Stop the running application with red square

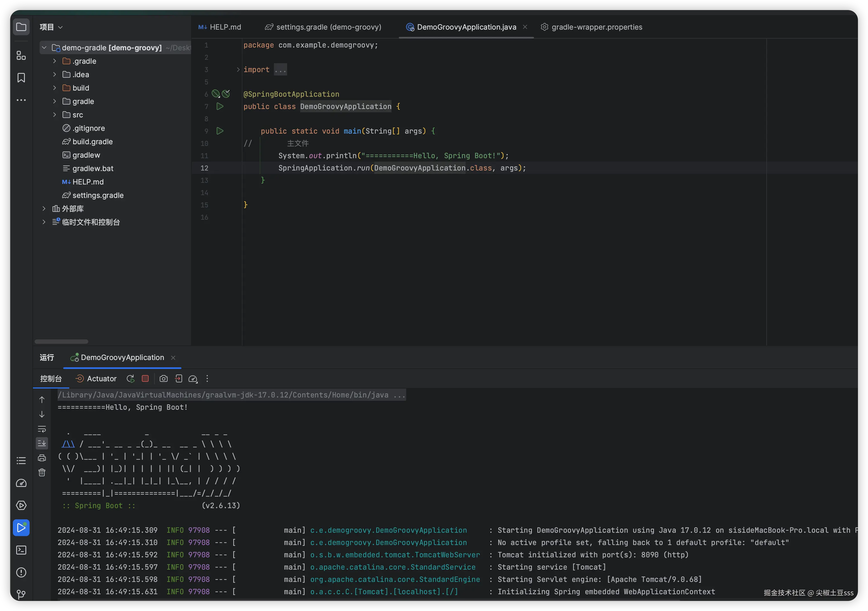145,379
